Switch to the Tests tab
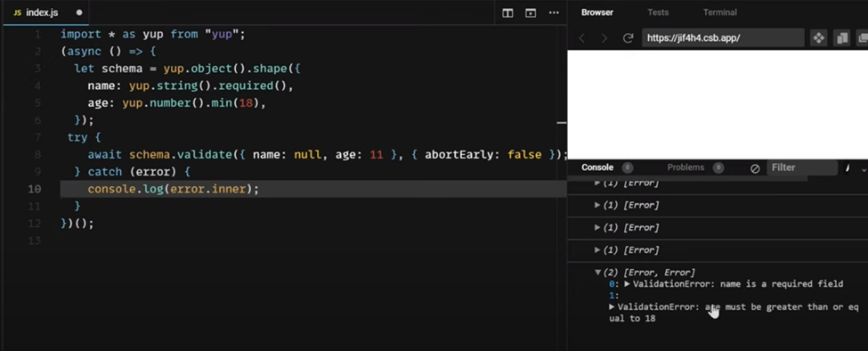The image size is (868, 351). point(658,12)
